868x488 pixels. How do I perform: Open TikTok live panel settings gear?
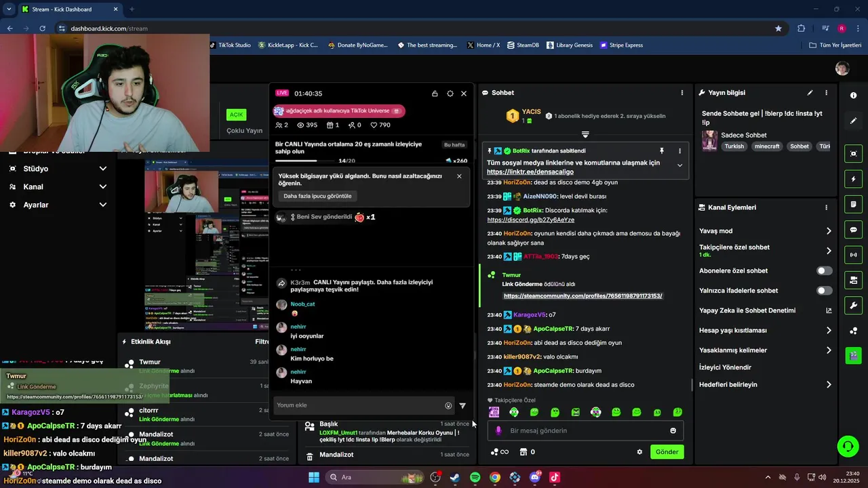tap(450, 94)
